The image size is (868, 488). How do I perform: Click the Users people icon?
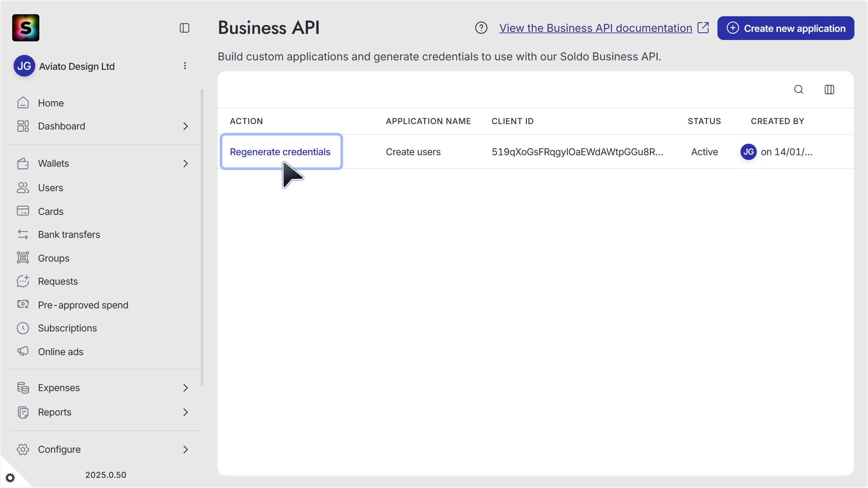pos(23,188)
